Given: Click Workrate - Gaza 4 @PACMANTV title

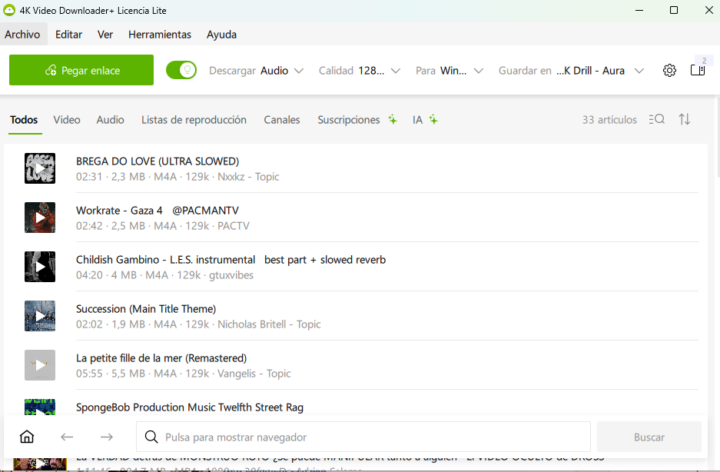Looking at the screenshot, I should click(158, 211).
